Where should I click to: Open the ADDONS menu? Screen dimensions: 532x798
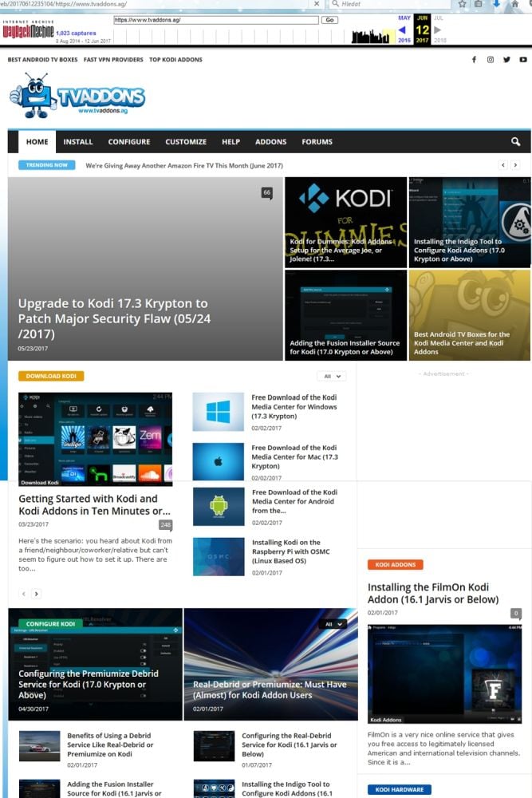click(x=270, y=141)
